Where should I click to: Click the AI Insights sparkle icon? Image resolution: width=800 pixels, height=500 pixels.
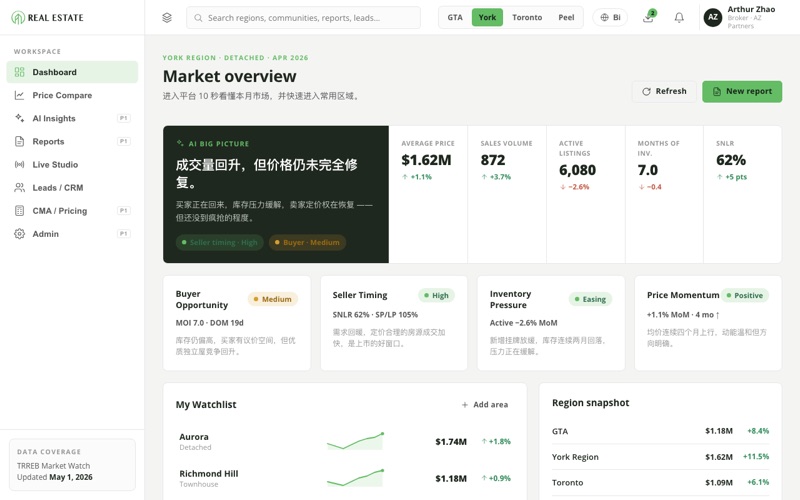pyautogui.click(x=19, y=118)
